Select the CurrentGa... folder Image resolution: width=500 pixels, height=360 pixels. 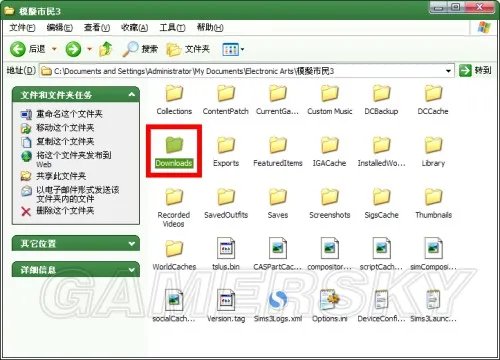277,100
